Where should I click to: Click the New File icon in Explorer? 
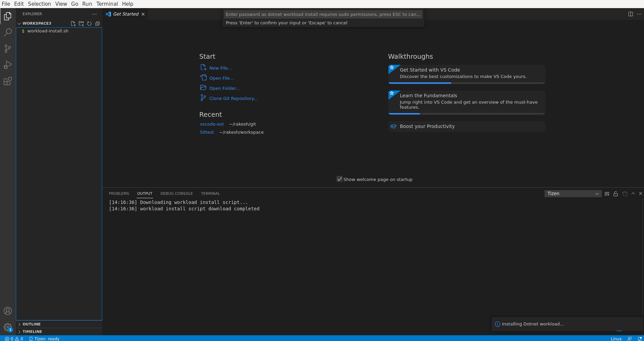pyautogui.click(x=73, y=24)
